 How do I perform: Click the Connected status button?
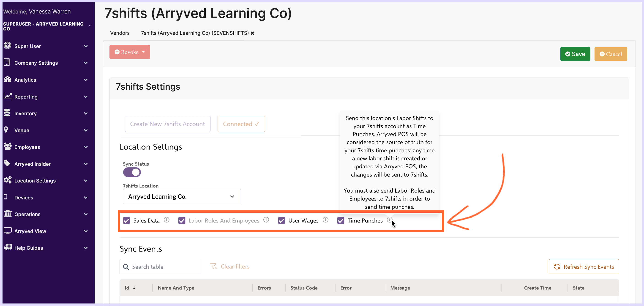tap(241, 124)
